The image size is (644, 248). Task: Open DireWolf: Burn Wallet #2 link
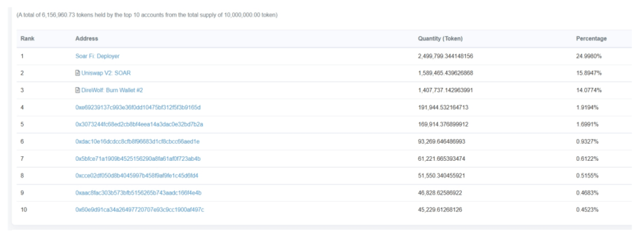(112, 90)
